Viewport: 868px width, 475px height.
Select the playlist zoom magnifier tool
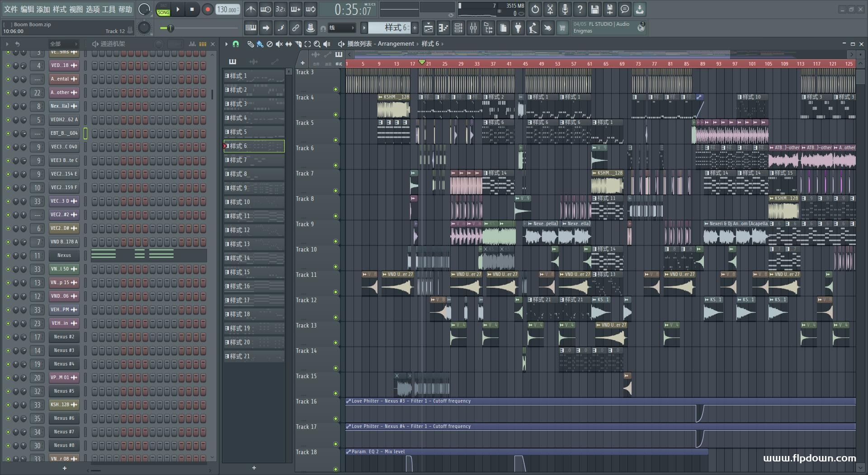[x=317, y=44]
